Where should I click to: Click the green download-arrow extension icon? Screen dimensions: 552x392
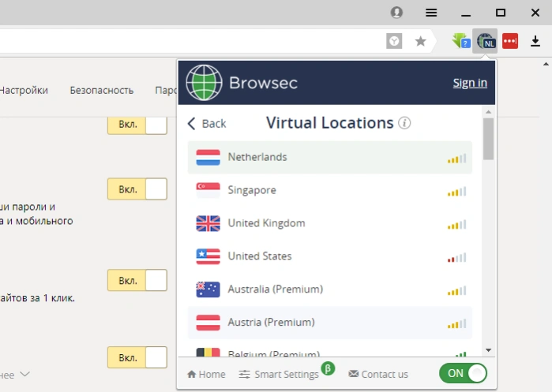tap(461, 41)
